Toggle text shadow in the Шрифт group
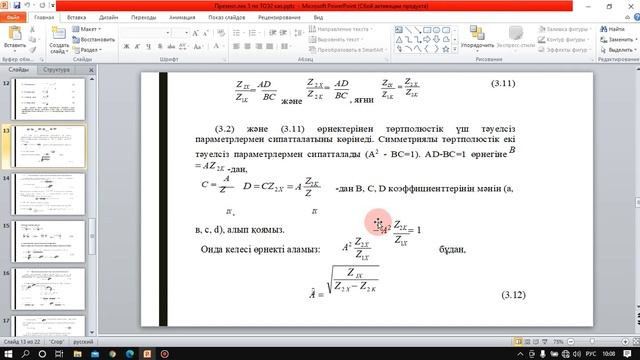Screen dimensions: 640x360 160,47
